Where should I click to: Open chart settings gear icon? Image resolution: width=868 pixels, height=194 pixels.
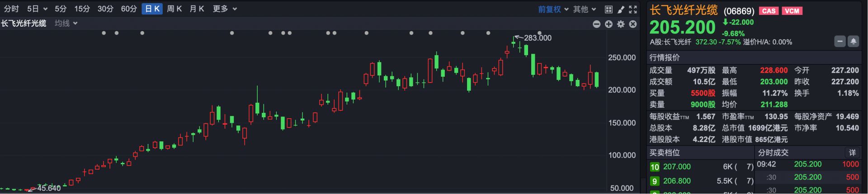[x=621, y=24]
